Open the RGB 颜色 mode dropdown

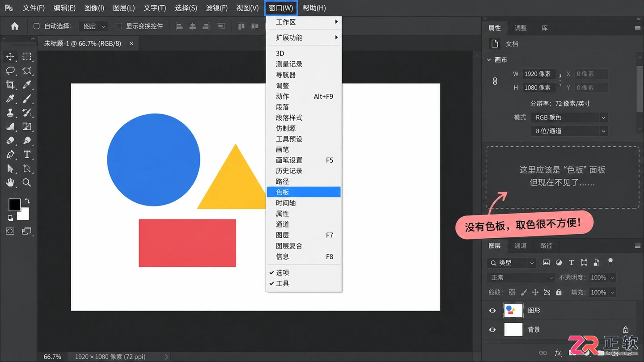pyautogui.click(x=569, y=118)
